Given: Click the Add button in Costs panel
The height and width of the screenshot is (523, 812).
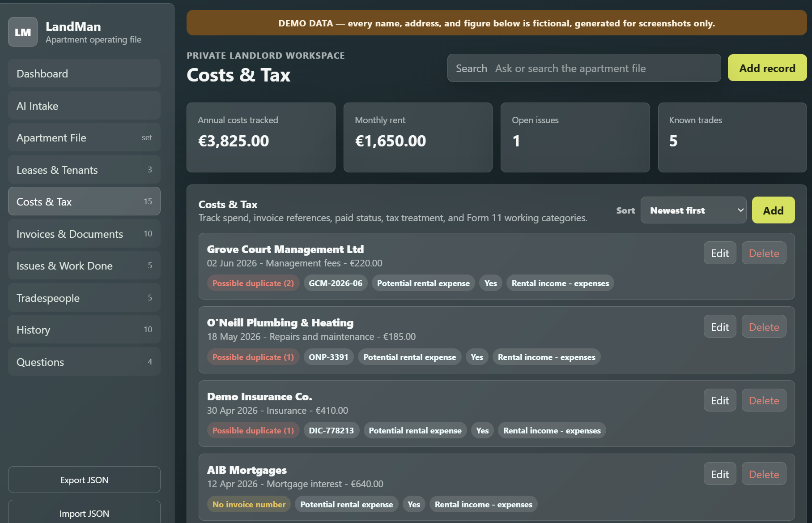Looking at the screenshot, I should (773, 210).
